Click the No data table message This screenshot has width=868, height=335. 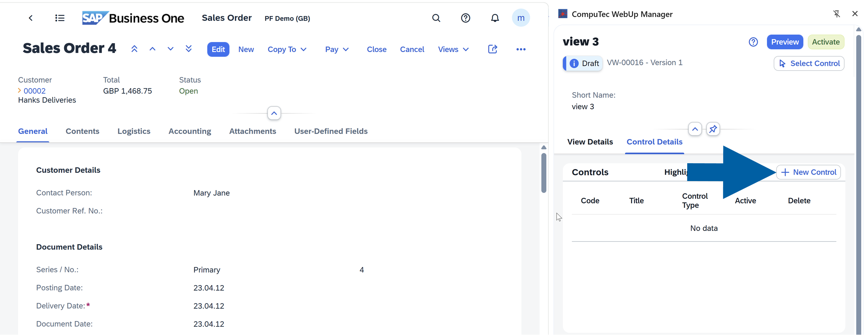(x=704, y=228)
